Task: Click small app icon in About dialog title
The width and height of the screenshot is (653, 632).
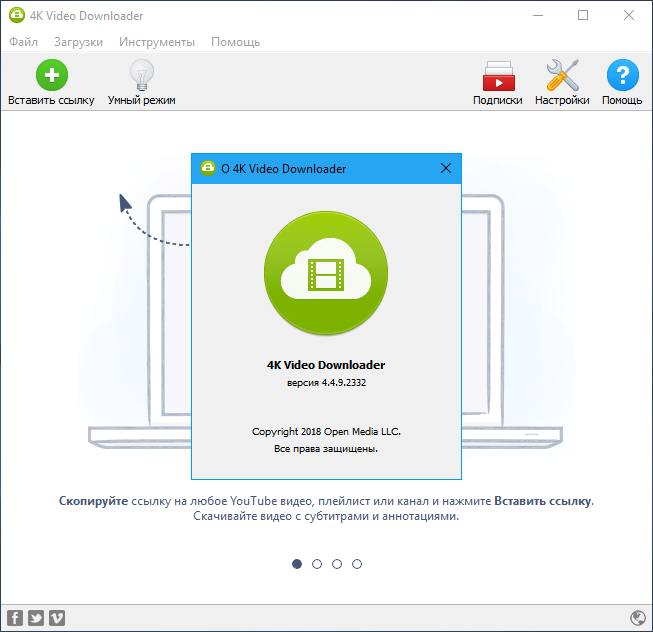Action: click(208, 168)
